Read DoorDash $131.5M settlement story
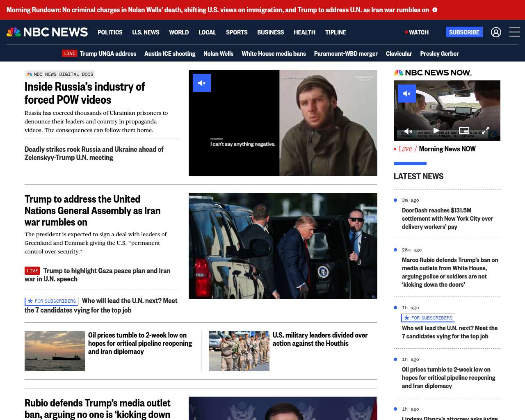 pyautogui.click(x=447, y=218)
